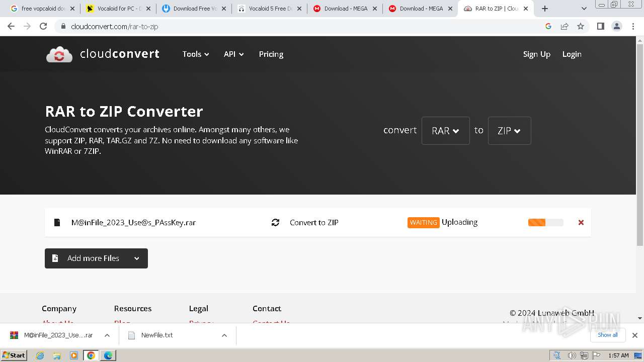Click the address bar URL

[115, 27]
